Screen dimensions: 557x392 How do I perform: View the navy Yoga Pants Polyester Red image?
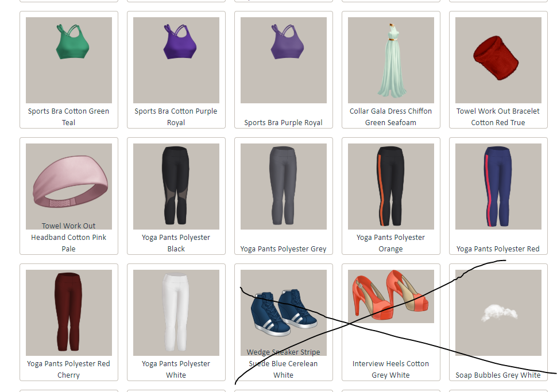pyautogui.click(x=498, y=187)
